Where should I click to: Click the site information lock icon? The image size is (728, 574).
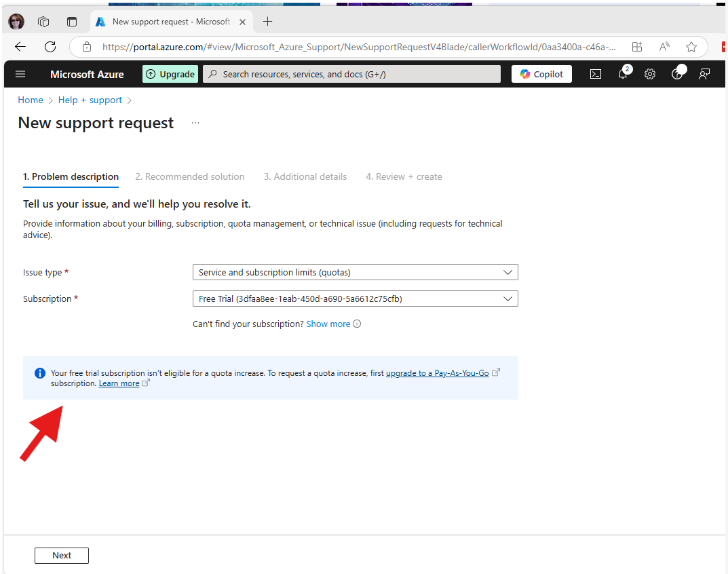tap(86, 47)
